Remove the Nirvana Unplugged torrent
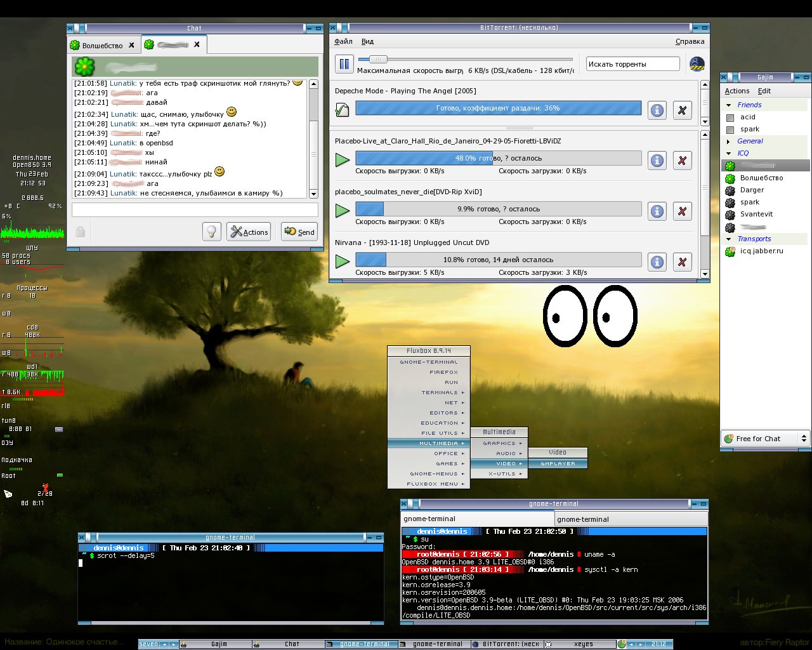Viewport: 812px width, 650px height. 682,262
